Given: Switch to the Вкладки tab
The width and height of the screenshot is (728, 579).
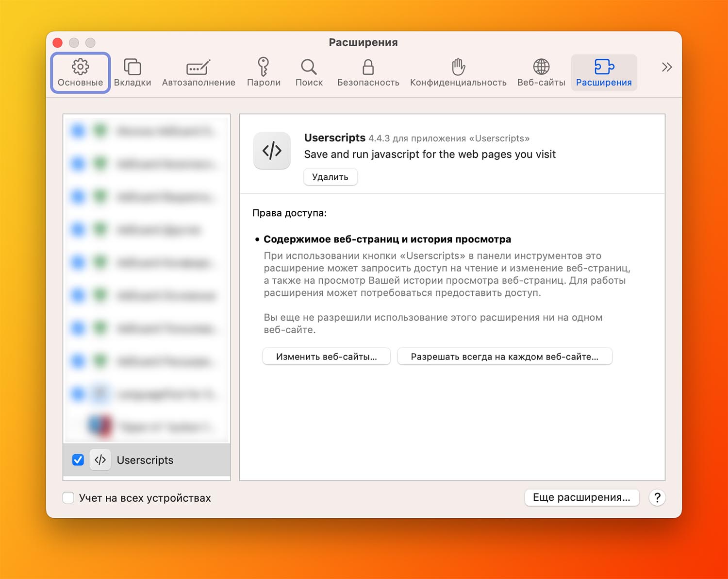Looking at the screenshot, I should (132, 73).
